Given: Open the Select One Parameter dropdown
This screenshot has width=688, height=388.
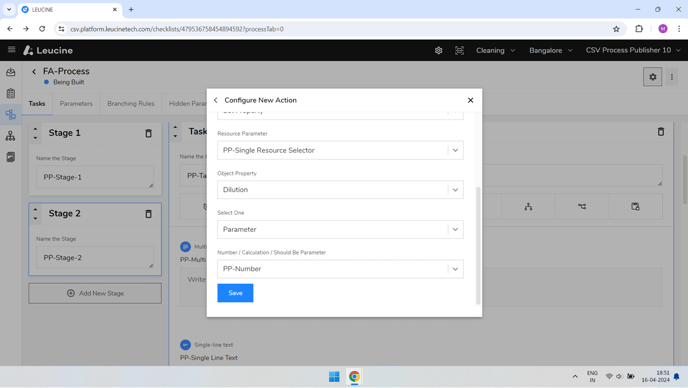Looking at the screenshot, I should pos(340,229).
